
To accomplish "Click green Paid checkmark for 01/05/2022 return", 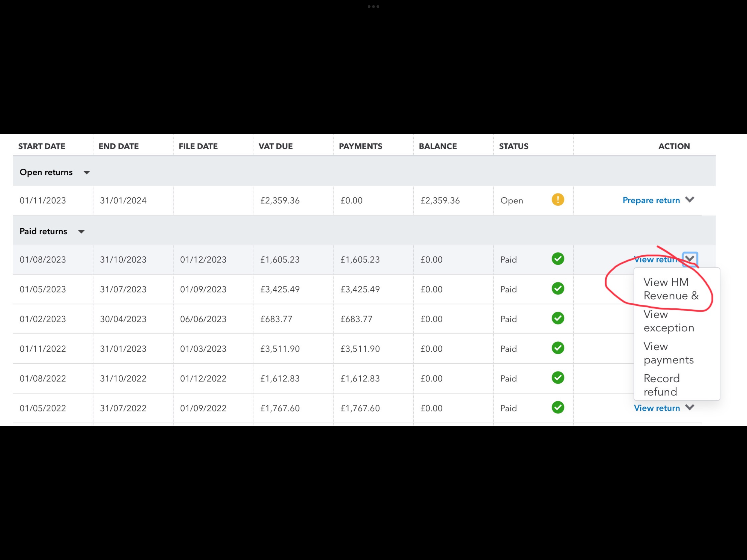I will click(x=558, y=407).
